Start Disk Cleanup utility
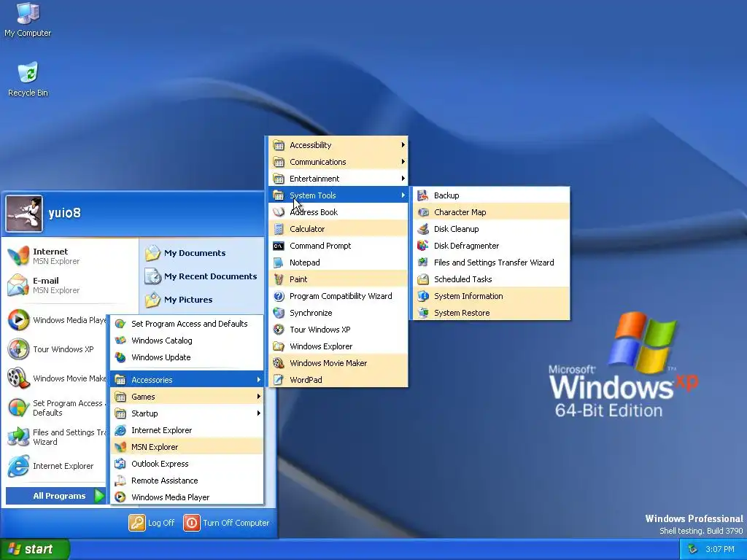This screenshot has width=747, height=560. (x=491, y=229)
